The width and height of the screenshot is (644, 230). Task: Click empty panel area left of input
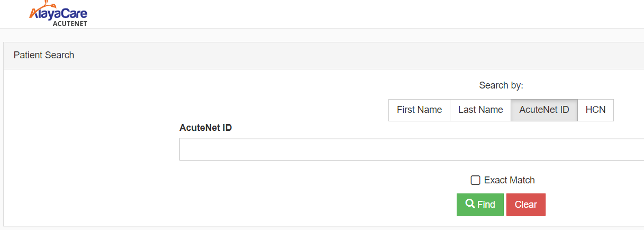pos(91,148)
